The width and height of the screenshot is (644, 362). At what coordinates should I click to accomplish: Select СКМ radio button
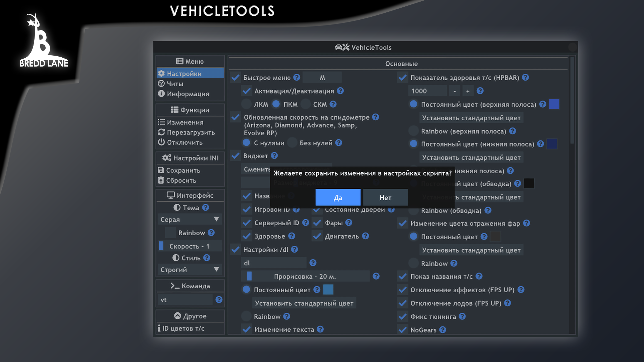(x=306, y=104)
